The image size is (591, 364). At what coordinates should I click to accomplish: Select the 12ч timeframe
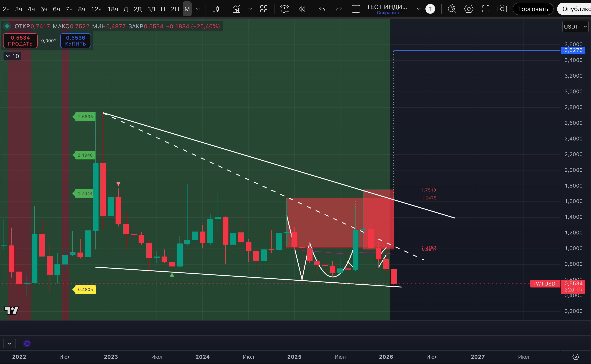(96, 9)
